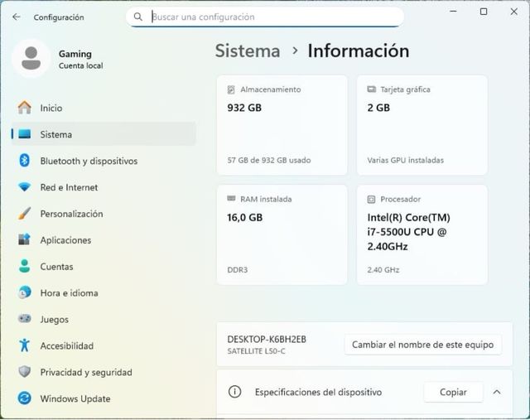Image resolution: width=530 pixels, height=420 pixels.
Task: Open Personalización settings
Action: point(104,214)
